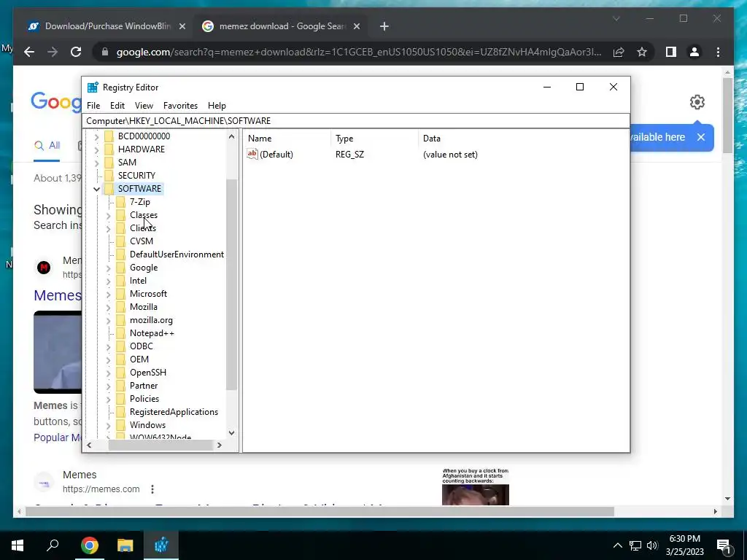Expand the BCD00000000 key
This screenshot has width=747, height=560.
(x=97, y=136)
